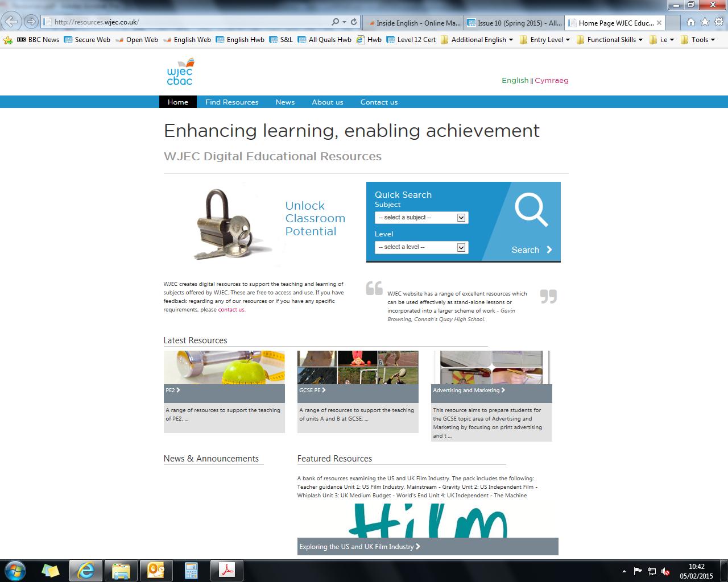Open Calculator from the taskbar
Viewport: 728px width, 582px height.
pyautogui.click(x=191, y=570)
